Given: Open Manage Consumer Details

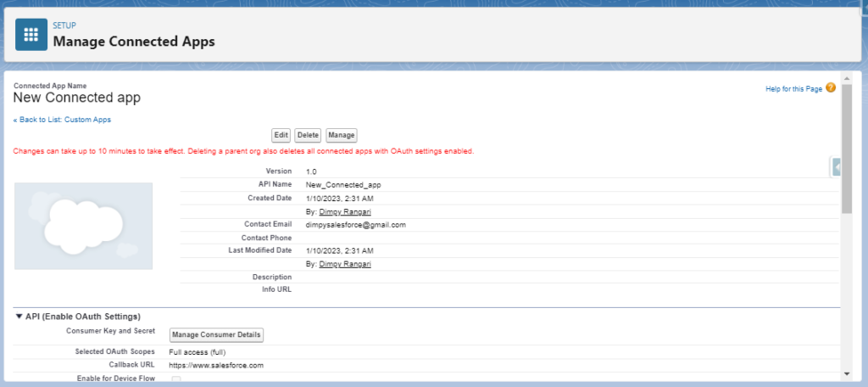Looking at the screenshot, I should [x=217, y=335].
